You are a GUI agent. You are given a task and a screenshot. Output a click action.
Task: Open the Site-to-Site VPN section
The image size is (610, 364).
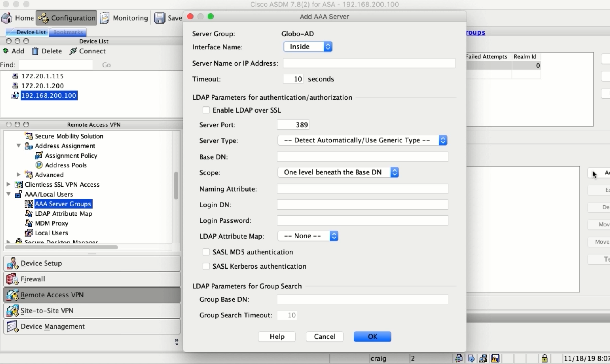[92, 311]
